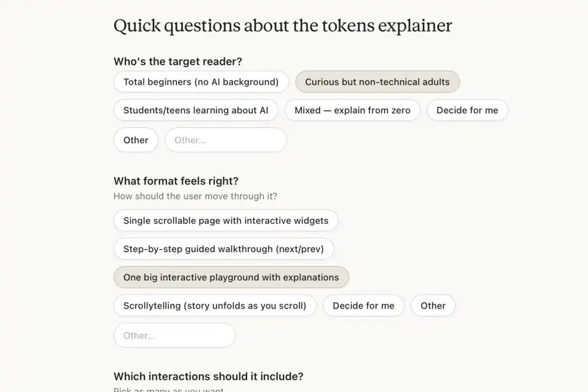Choose 'Students/teens learning about AI' option
588x392 pixels.
click(x=196, y=110)
